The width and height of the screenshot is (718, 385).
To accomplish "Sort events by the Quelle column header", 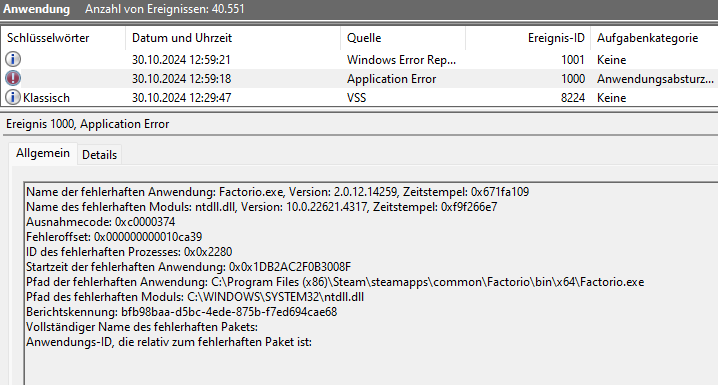I will 403,38.
